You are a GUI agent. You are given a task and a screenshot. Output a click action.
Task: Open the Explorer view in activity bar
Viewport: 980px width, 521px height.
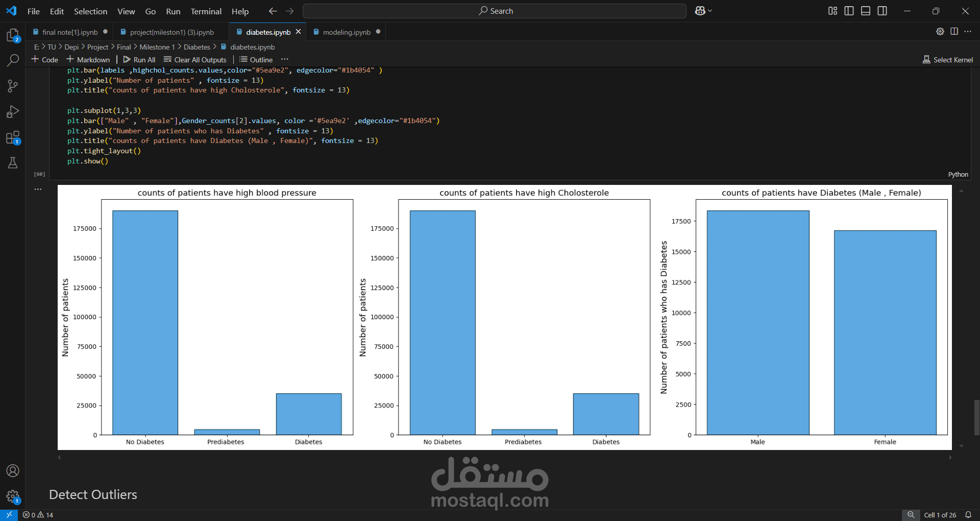(x=13, y=35)
